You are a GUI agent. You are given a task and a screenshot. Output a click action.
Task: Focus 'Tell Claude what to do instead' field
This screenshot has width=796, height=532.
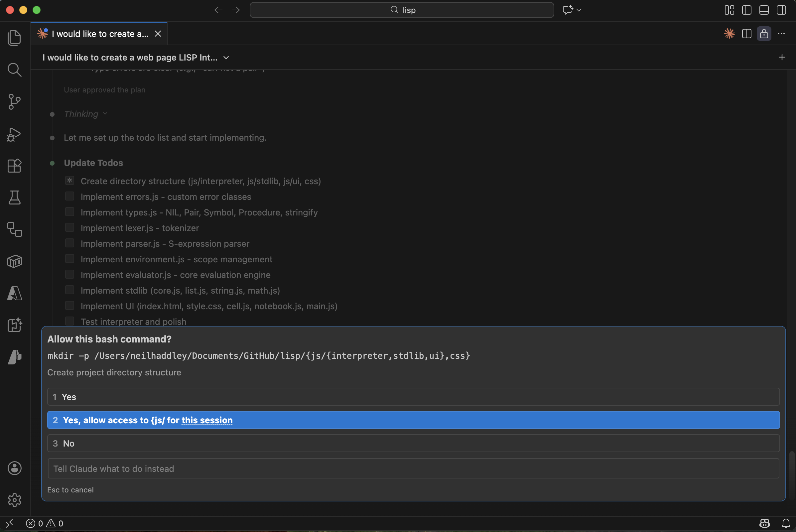coord(413,468)
